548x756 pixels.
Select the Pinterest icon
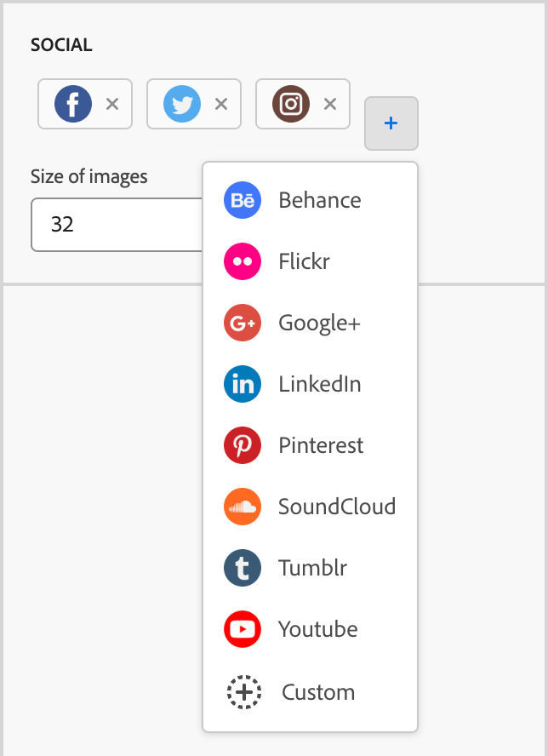[243, 445]
